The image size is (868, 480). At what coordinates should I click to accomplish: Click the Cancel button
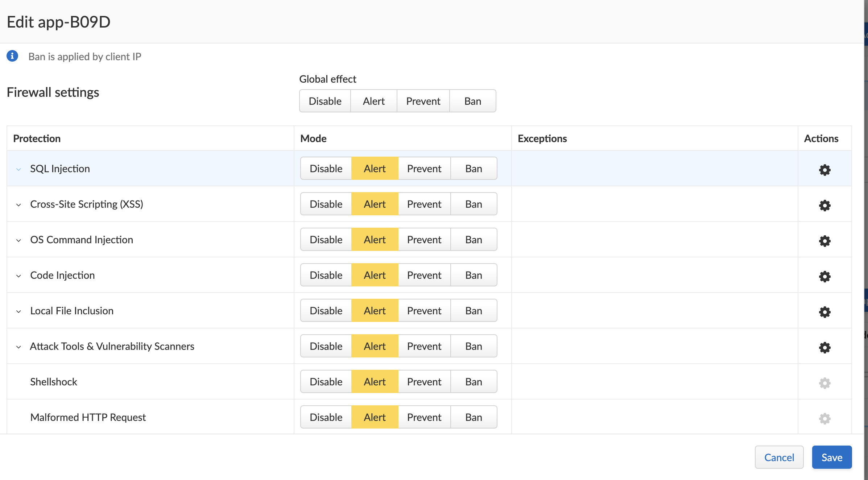pyautogui.click(x=778, y=456)
